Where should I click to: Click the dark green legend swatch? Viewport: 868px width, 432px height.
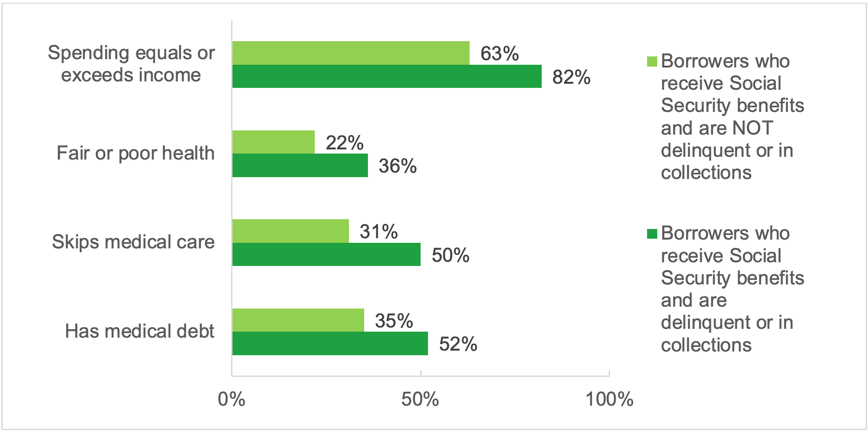(x=652, y=234)
